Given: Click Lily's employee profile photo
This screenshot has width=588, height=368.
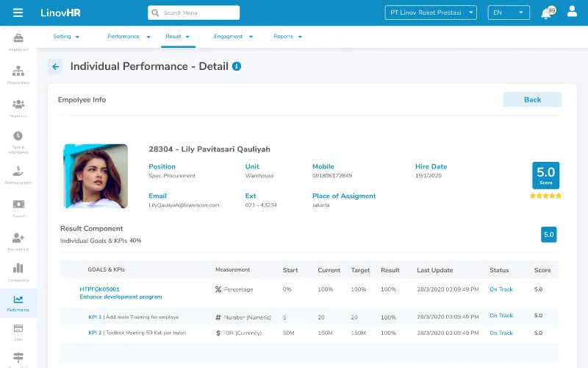Looking at the screenshot, I should pyautogui.click(x=96, y=176).
